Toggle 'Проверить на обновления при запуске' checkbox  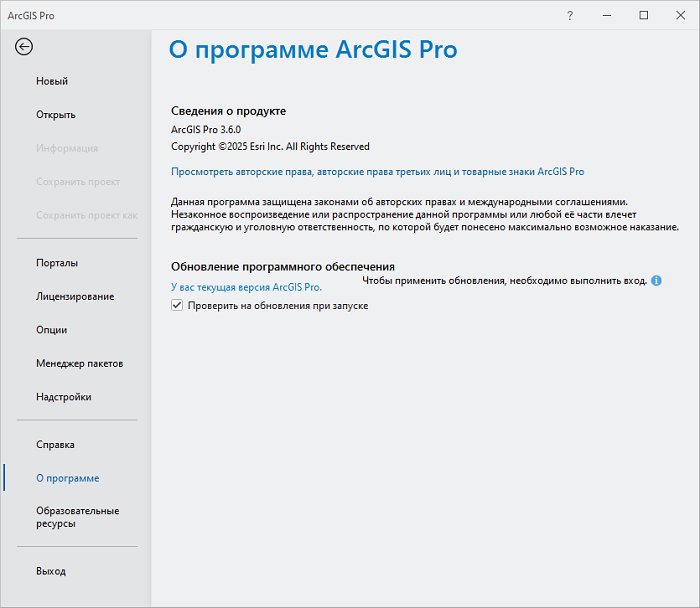177,305
